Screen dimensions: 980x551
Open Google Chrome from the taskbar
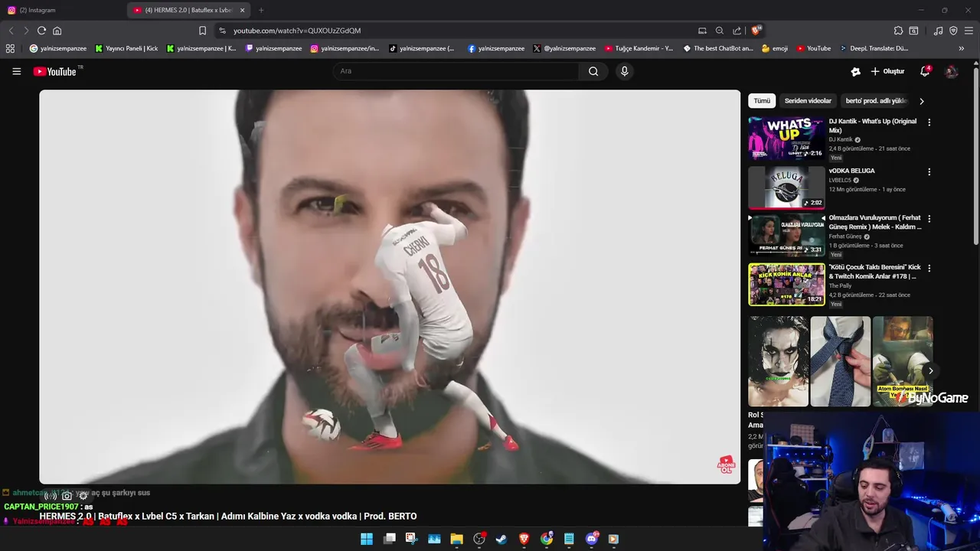(x=547, y=539)
